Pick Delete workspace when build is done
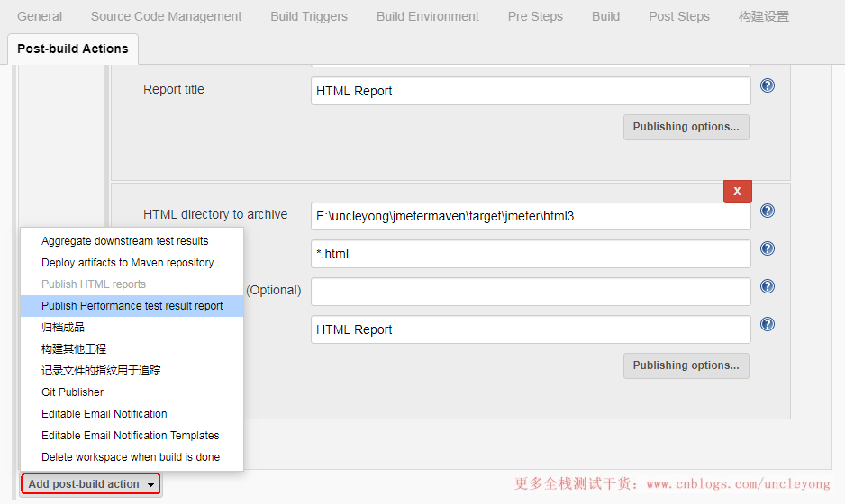Screen dimensions: 845x504 (x=130, y=457)
